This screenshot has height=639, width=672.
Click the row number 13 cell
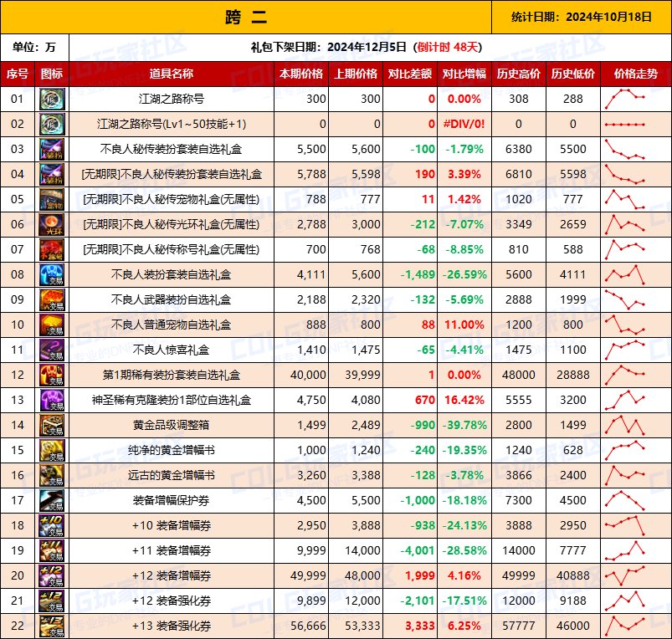[x=18, y=400]
